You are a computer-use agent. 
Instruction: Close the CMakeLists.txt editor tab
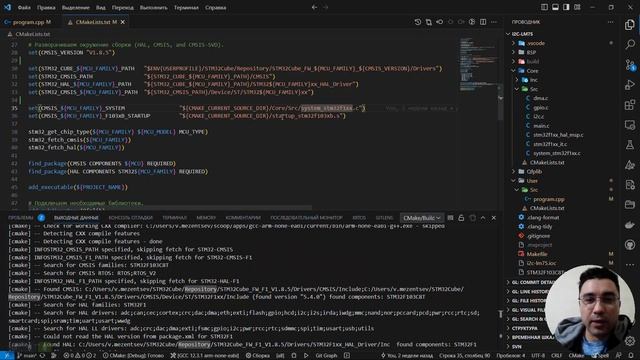coord(122,22)
